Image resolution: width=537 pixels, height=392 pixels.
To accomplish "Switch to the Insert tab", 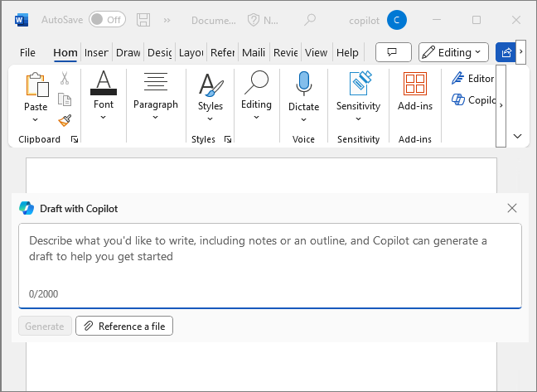I will click(96, 53).
